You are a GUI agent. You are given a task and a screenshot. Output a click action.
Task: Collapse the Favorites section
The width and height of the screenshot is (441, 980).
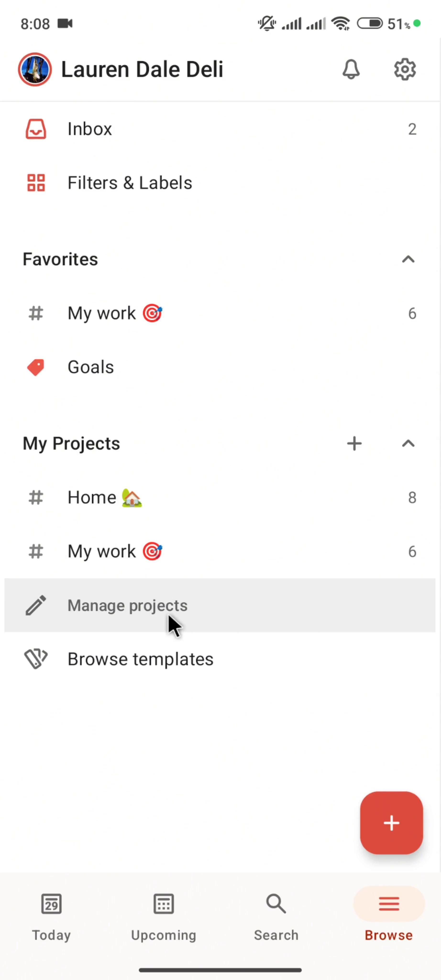[408, 260]
